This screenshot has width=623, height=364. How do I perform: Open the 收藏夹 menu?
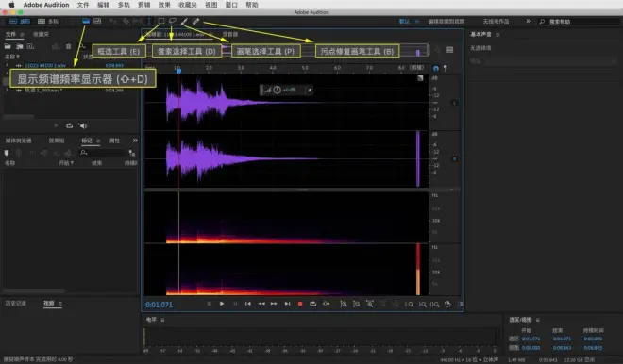pos(188,5)
